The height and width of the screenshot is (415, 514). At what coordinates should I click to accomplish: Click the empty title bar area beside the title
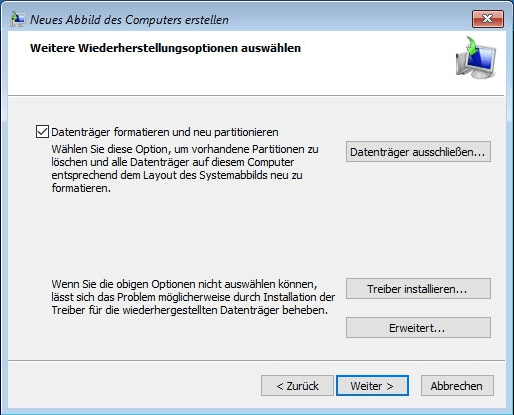tap(350, 19)
